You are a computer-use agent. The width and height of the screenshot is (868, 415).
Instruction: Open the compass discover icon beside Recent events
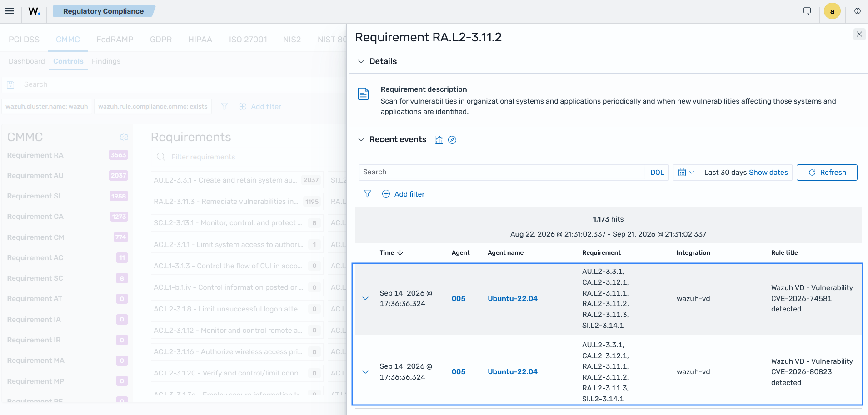coord(452,140)
